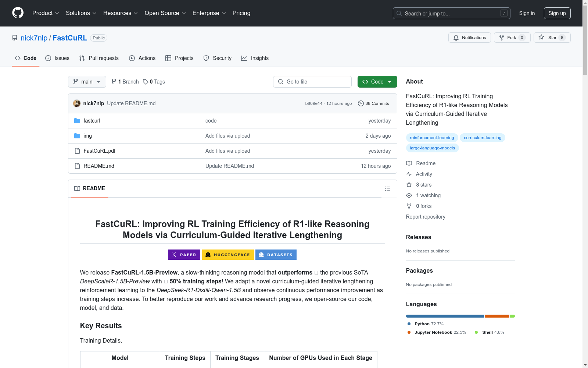Open the Pricing link
This screenshot has height=368, width=588.
tap(241, 13)
